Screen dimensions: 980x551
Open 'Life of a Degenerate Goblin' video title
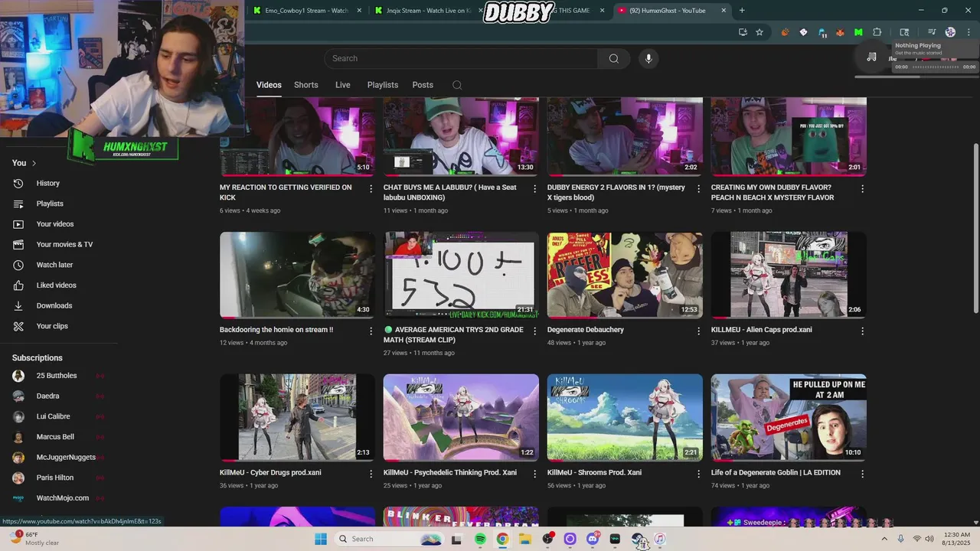(776, 473)
